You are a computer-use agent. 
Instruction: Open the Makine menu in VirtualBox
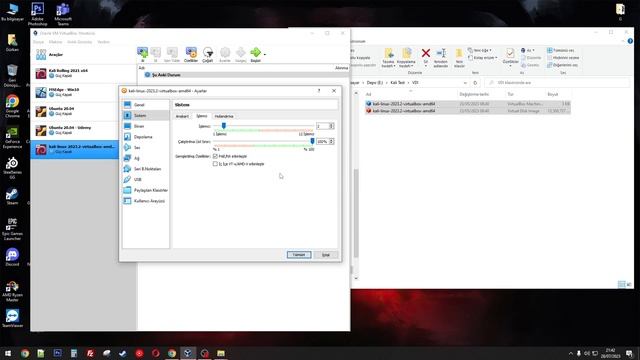[x=56, y=42]
